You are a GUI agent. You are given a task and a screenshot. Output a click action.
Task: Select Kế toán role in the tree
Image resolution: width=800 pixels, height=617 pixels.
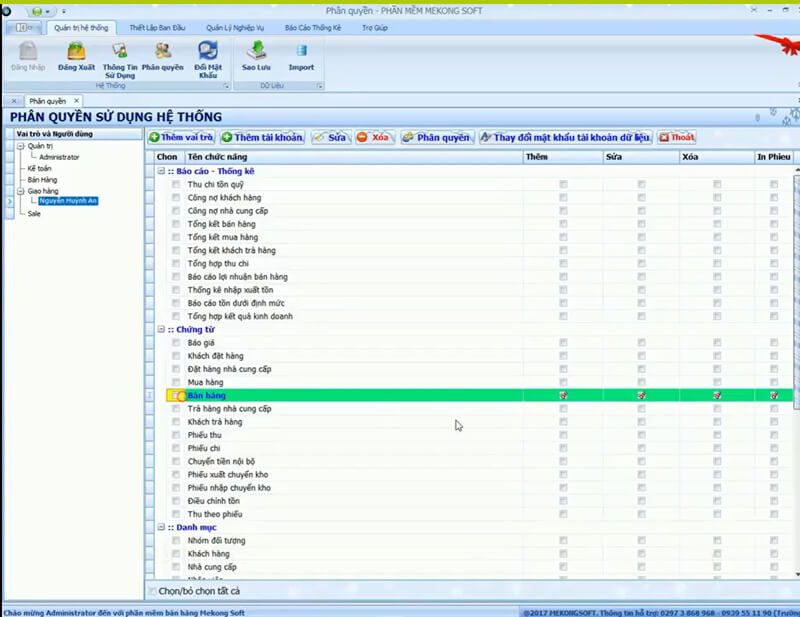pyautogui.click(x=39, y=169)
